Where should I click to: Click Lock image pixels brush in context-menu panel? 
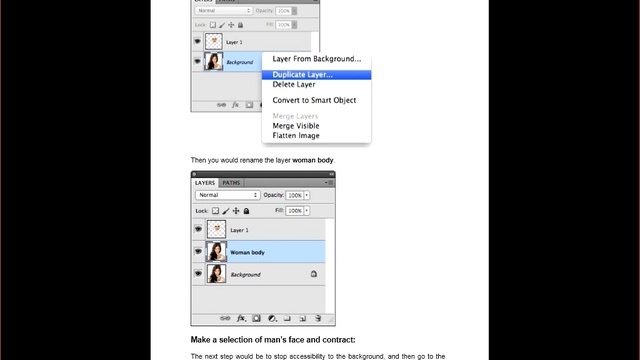coord(222,25)
